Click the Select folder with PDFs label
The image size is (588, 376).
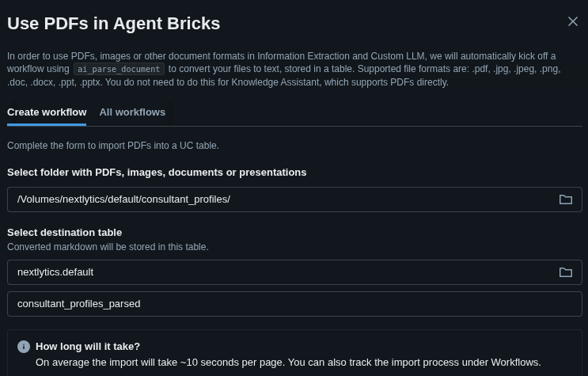click(157, 173)
